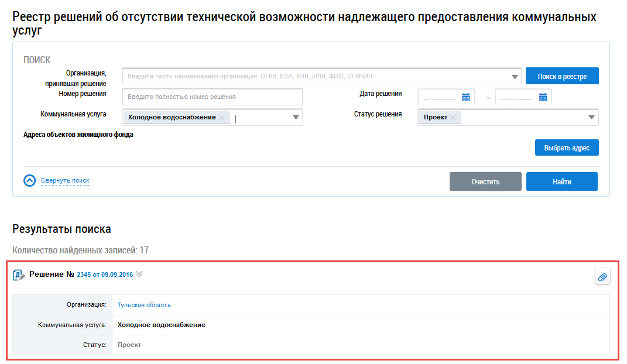
Task: Click the circled arrow collapse search icon
Action: [x=30, y=181]
